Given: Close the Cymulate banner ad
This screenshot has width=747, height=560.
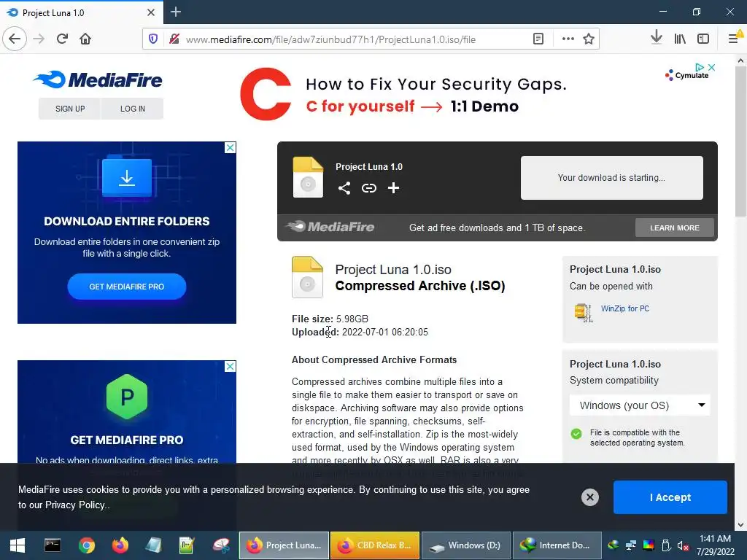Looking at the screenshot, I should 711,67.
